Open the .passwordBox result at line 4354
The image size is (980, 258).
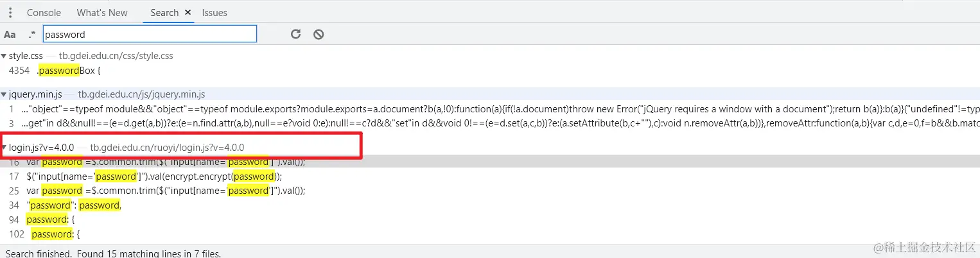tap(69, 71)
